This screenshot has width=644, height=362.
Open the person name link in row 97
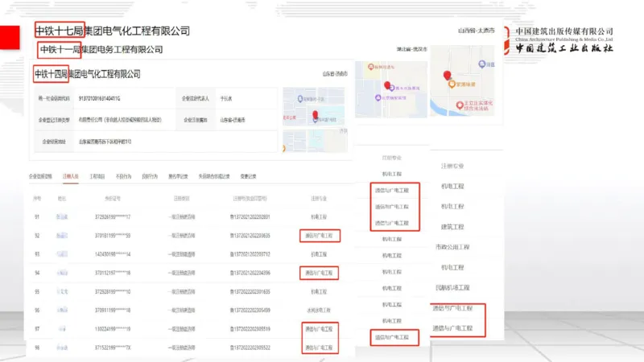[x=62, y=329]
